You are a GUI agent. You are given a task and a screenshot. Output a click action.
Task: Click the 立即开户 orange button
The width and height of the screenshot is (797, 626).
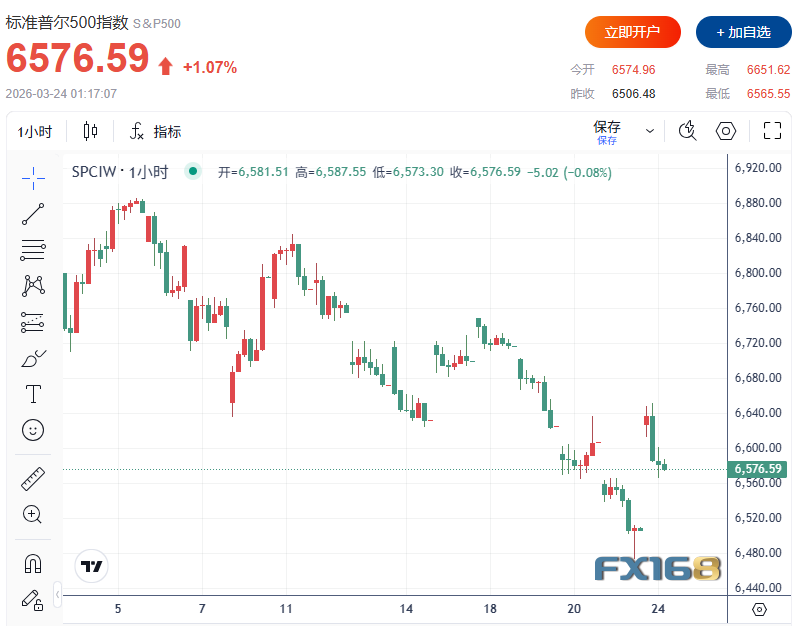[x=632, y=32]
